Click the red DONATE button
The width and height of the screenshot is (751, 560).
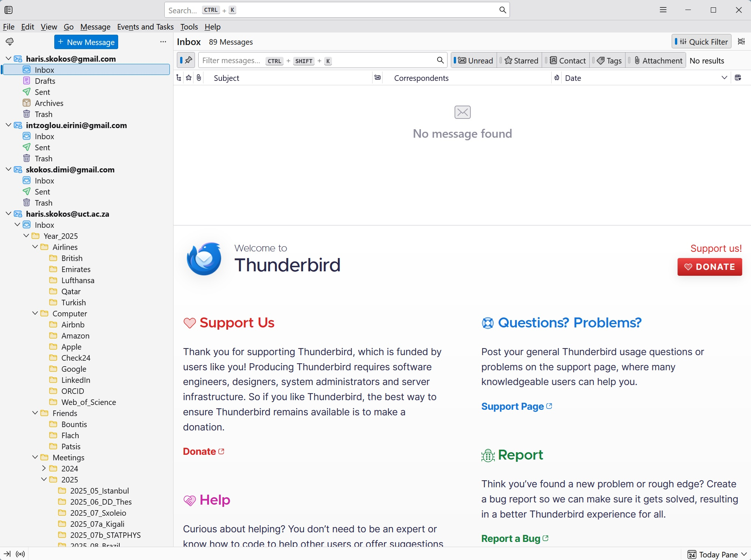709,267
